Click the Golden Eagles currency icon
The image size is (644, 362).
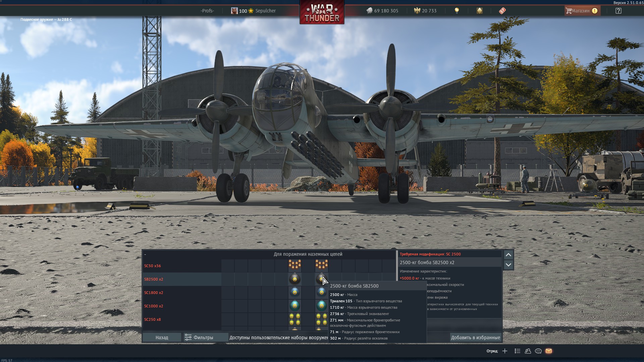point(417,11)
